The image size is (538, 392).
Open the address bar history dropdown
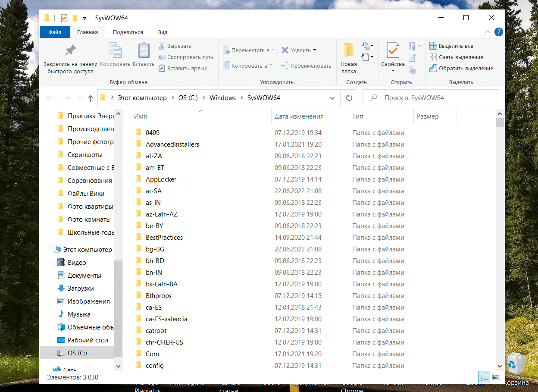[x=332, y=98]
